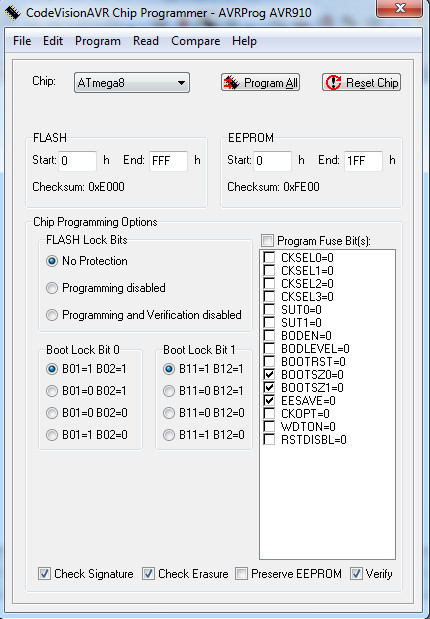Check the RSTDISBL=0 fuse bit
Screen dimensions: 430x619
click(269, 439)
